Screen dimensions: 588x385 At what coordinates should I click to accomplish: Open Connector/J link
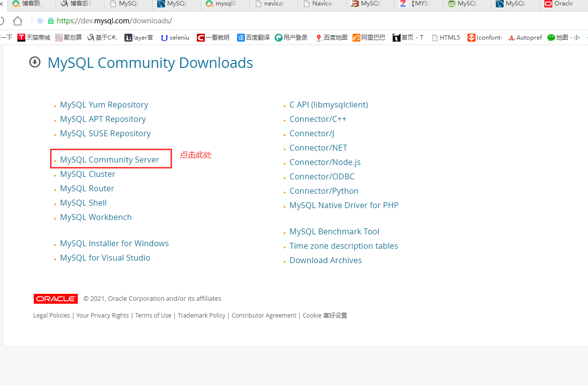312,133
